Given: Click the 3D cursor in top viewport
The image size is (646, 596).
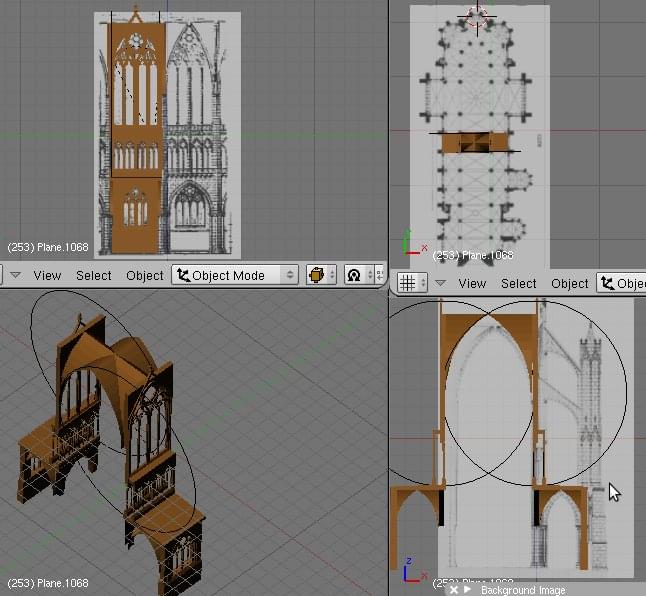Looking at the screenshot, I should coord(477,17).
